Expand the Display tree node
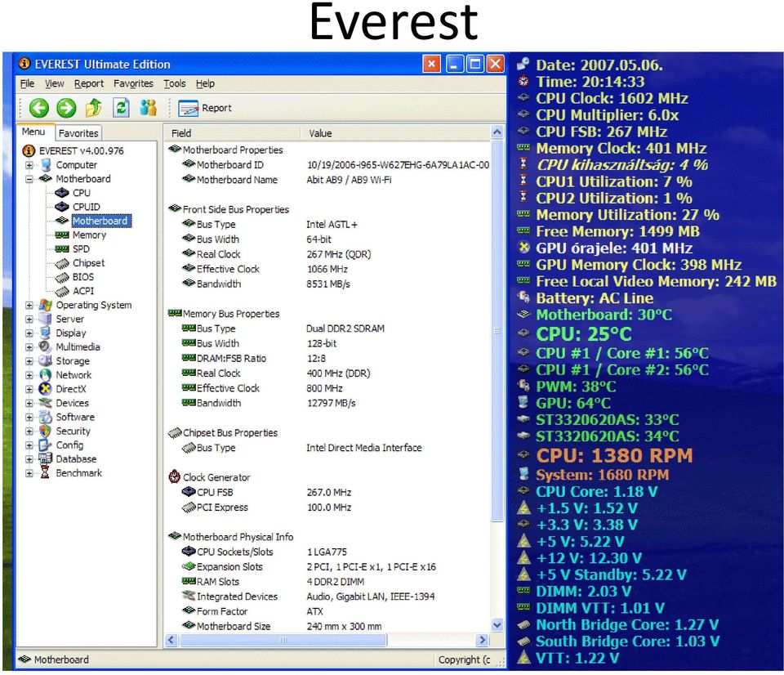This screenshot has height=675, width=784. tap(29, 333)
